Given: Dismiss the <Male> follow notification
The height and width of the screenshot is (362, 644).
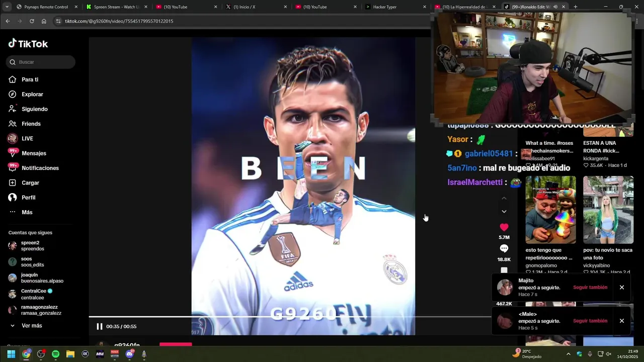Looking at the screenshot, I should (622, 321).
